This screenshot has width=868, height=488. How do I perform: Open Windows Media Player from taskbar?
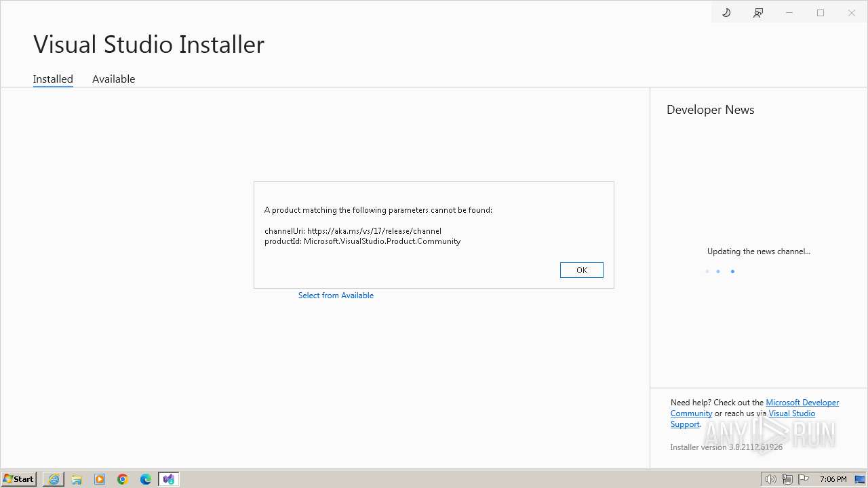coord(100,479)
